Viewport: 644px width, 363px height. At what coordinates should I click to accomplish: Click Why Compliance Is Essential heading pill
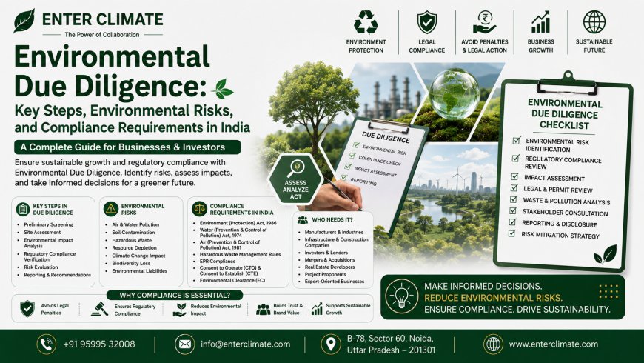[175, 295]
